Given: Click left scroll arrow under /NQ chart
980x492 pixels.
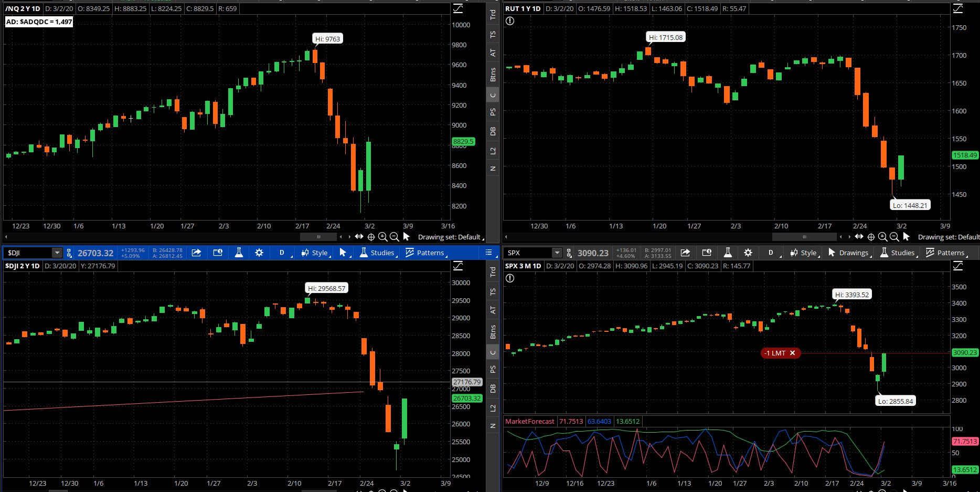Looking at the screenshot, I should click(x=6, y=237).
